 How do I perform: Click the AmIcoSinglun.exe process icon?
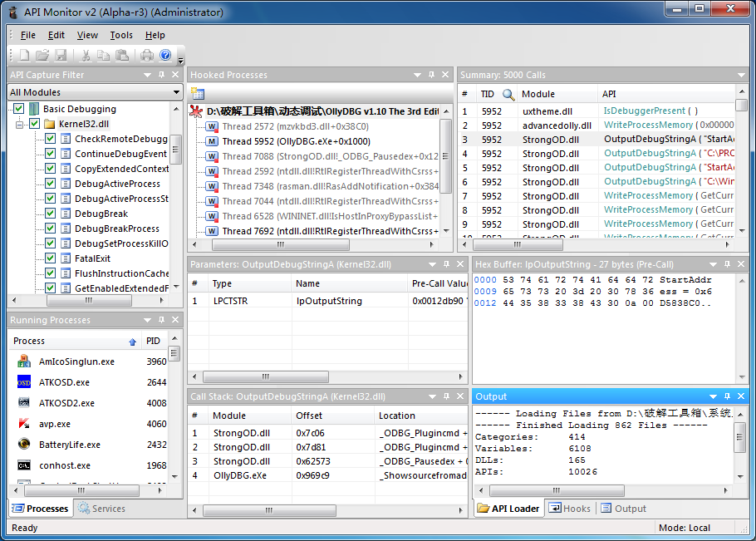pyautogui.click(x=24, y=361)
